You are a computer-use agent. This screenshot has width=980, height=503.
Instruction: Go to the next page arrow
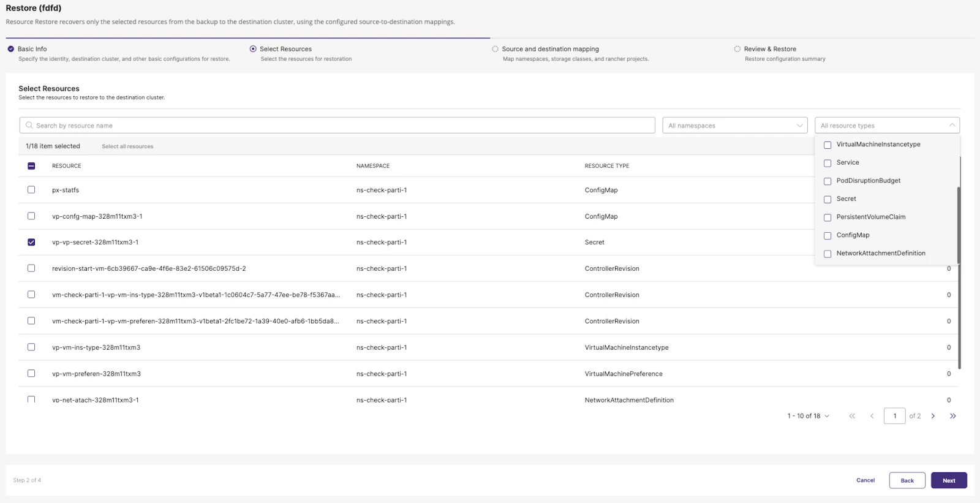pyautogui.click(x=933, y=416)
